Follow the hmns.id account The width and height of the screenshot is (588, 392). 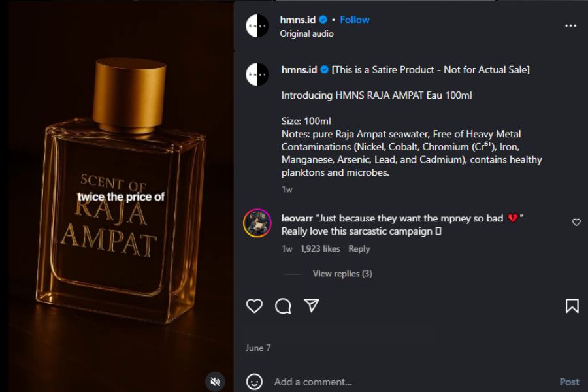[x=355, y=20]
